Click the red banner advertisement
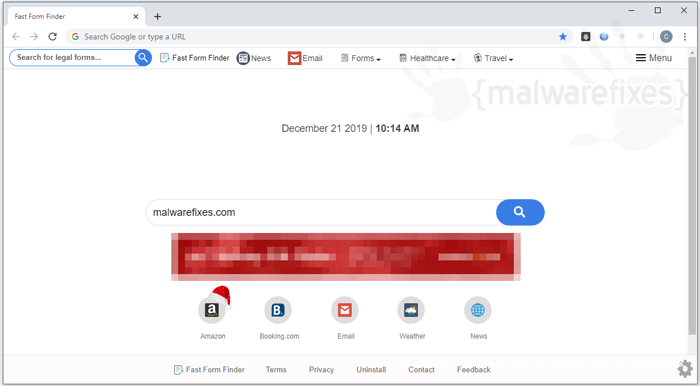The width and height of the screenshot is (700, 386). coord(346,257)
